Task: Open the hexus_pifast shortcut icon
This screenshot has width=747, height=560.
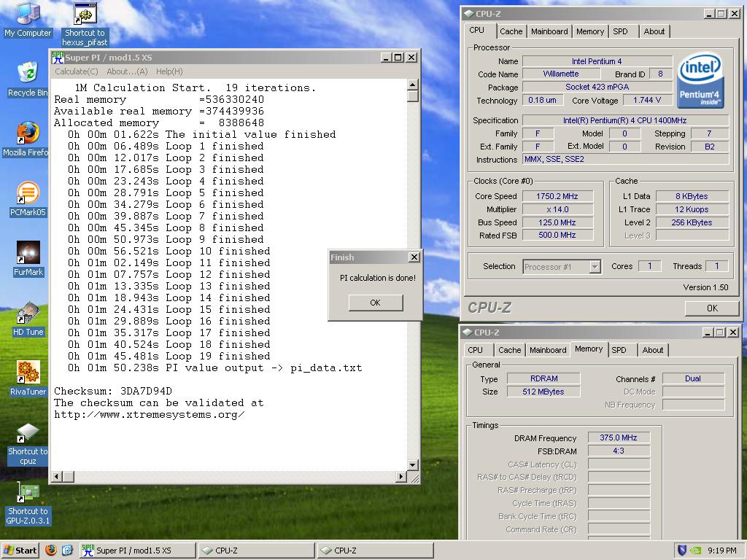Action: [85, 24]
